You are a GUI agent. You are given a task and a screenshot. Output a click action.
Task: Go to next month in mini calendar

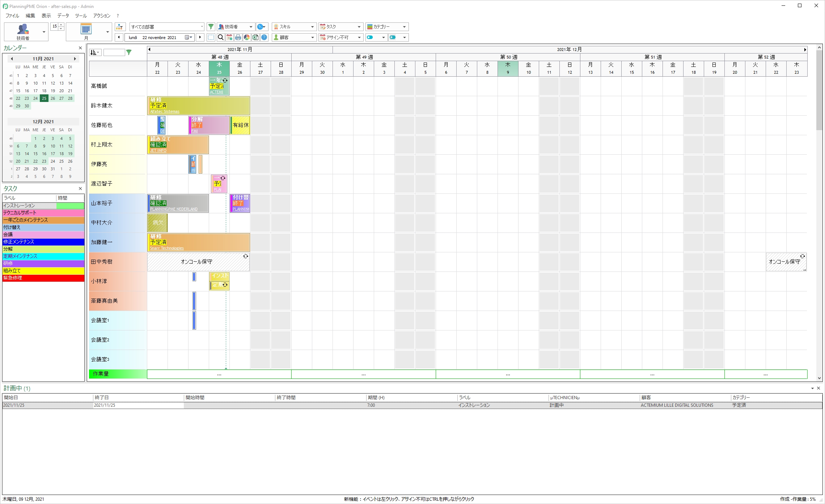point(75,59)
